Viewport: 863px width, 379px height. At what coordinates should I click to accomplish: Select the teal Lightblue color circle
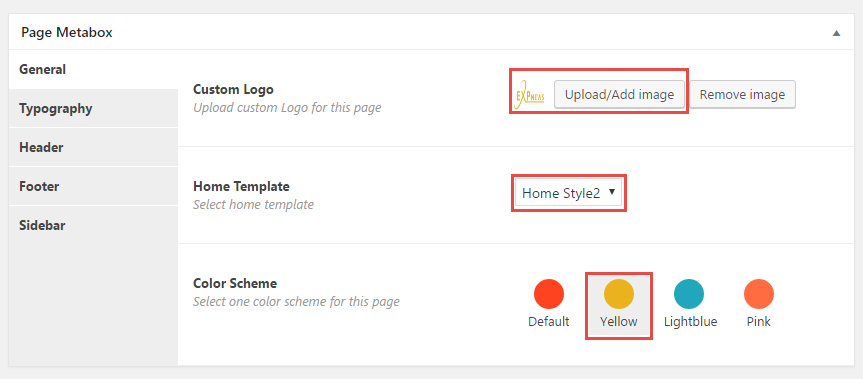689,294
